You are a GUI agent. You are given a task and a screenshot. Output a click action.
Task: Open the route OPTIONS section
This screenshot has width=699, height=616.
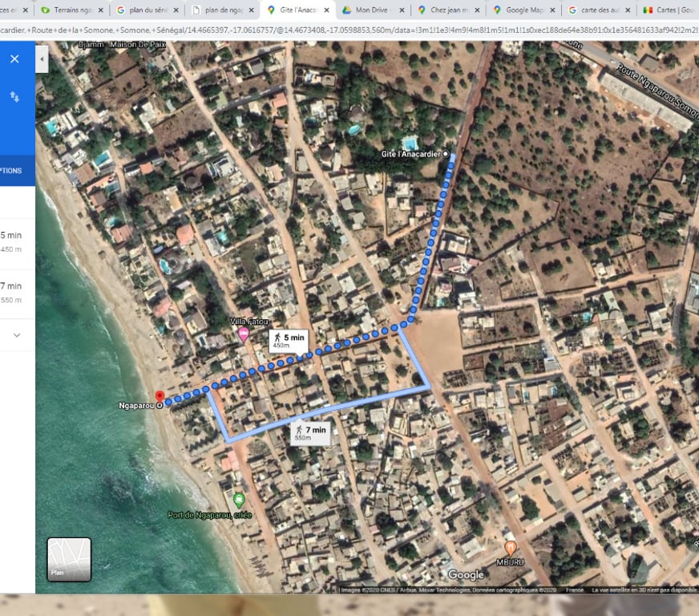click(x=10, y=171)
